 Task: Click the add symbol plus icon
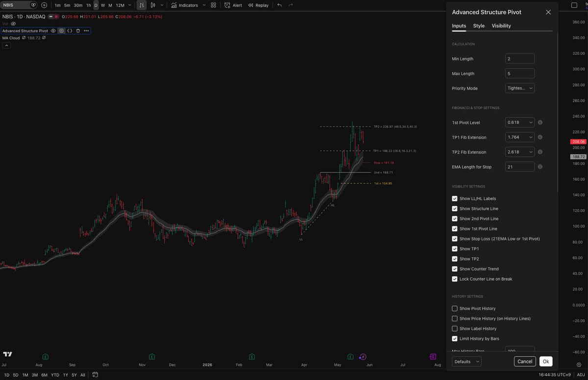44,5
